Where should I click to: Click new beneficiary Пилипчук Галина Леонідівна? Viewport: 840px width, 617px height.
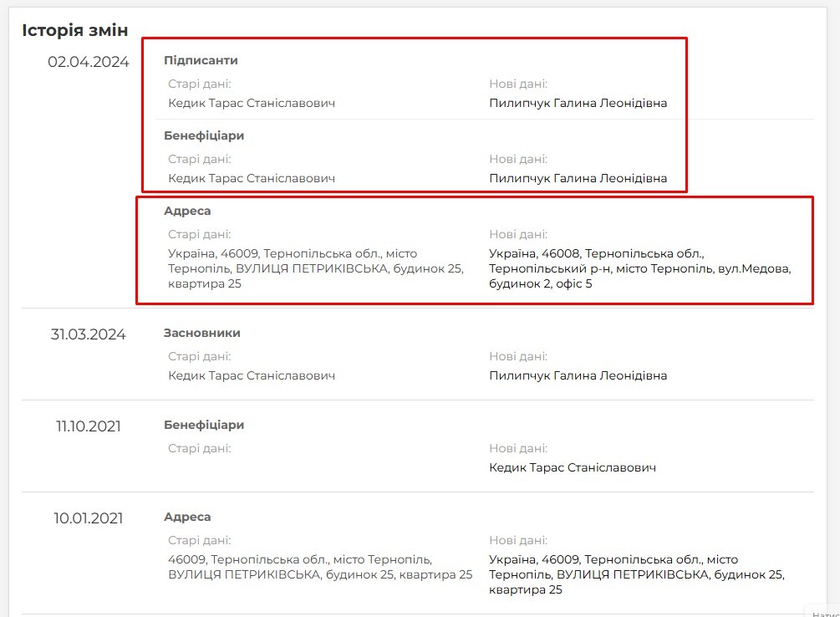[x=578, y=178]
